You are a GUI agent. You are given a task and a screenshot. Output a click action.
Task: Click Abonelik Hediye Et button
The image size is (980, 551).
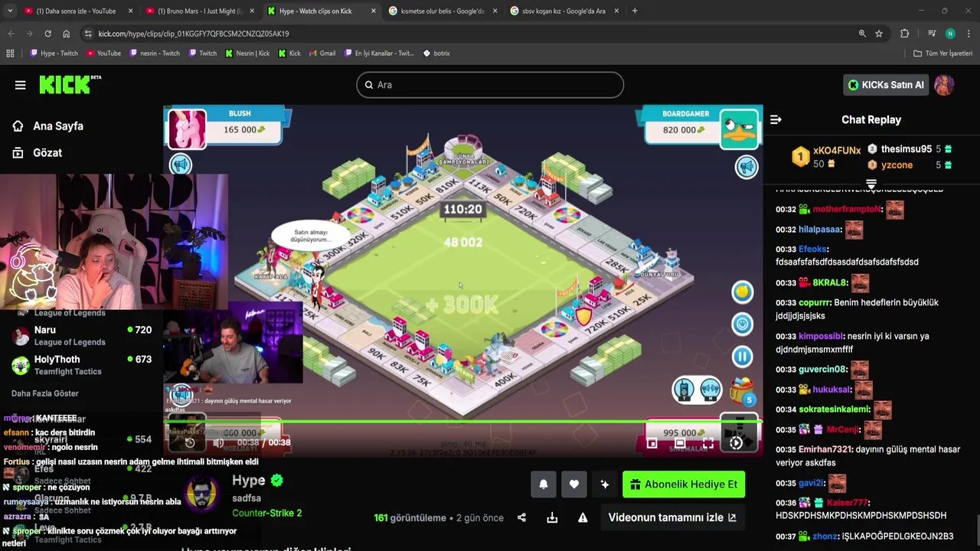684,484
